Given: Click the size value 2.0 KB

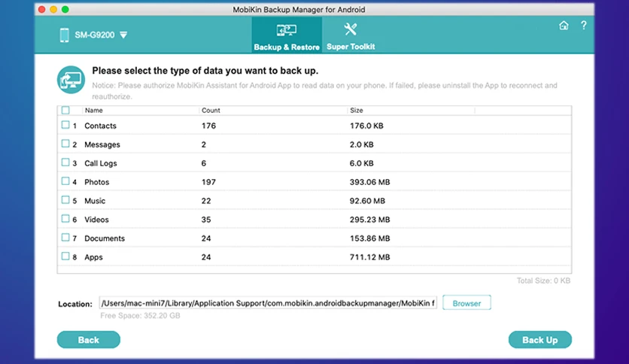Looking at the screenshot, I should click(361, 144).
